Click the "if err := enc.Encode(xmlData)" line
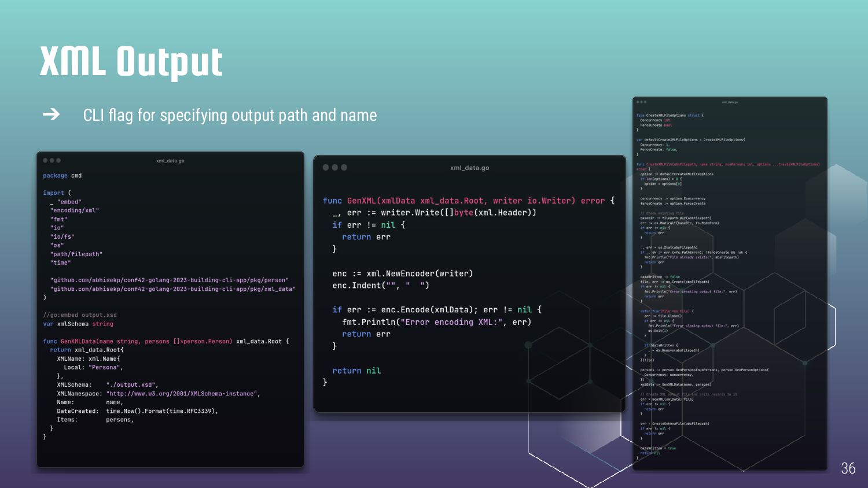 point(437,310)
